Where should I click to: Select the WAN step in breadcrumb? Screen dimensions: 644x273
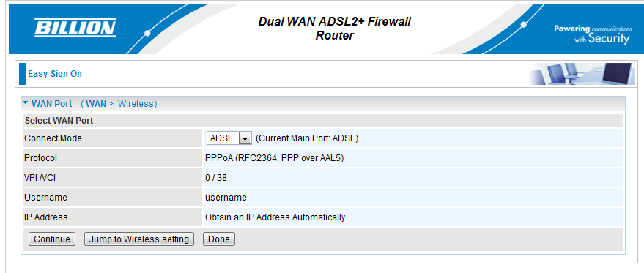tap(96, 104)
